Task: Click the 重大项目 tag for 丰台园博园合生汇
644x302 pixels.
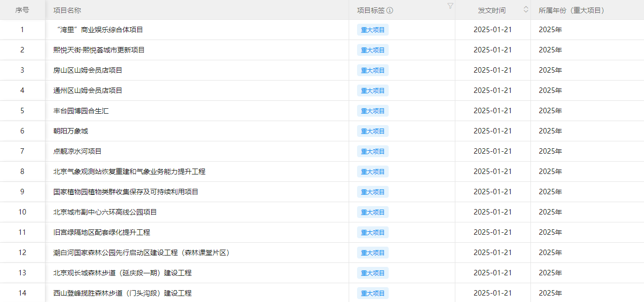Action: pos(372,111)
